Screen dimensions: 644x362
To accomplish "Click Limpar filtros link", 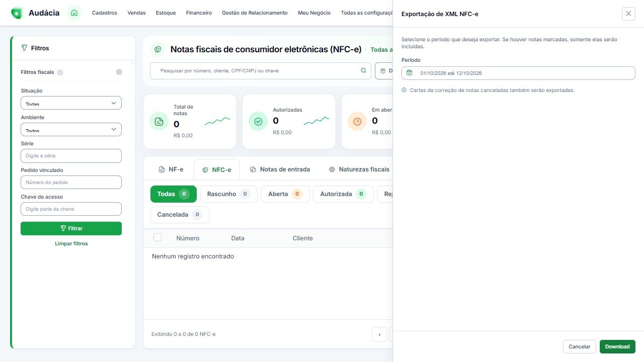I will click(x=71, y=244).
